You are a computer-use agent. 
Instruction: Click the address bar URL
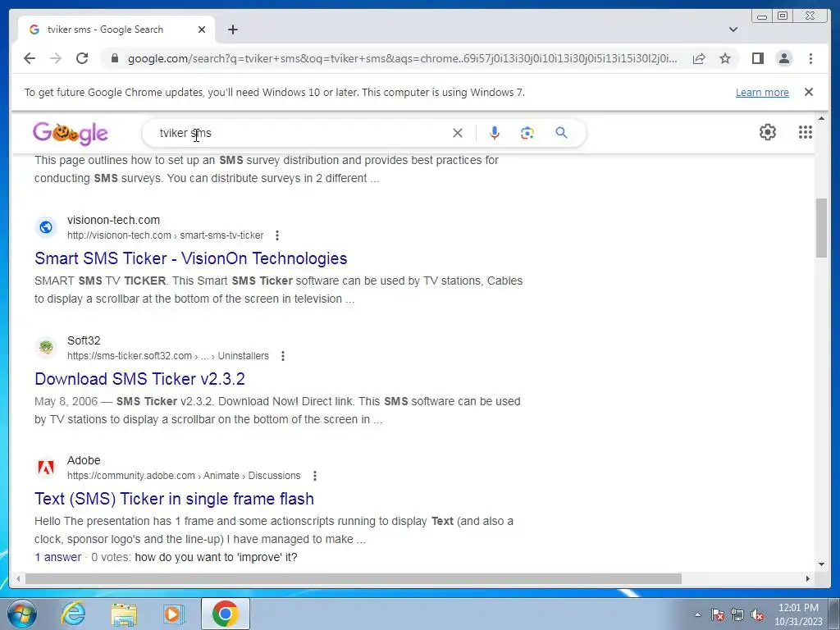402,58
